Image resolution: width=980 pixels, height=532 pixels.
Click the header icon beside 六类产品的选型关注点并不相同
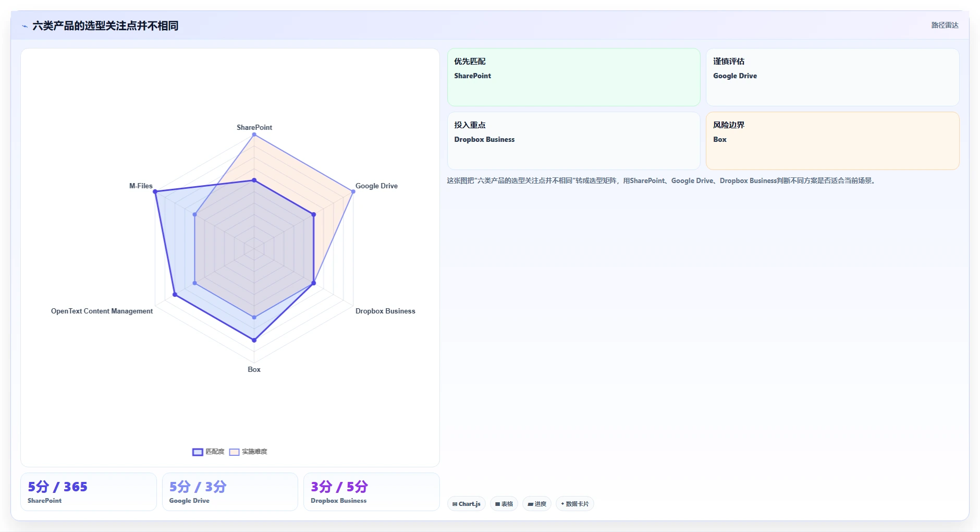24,26
